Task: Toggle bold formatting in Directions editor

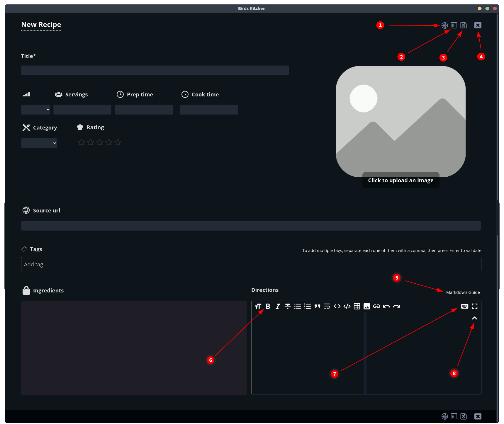Action: 268,306
